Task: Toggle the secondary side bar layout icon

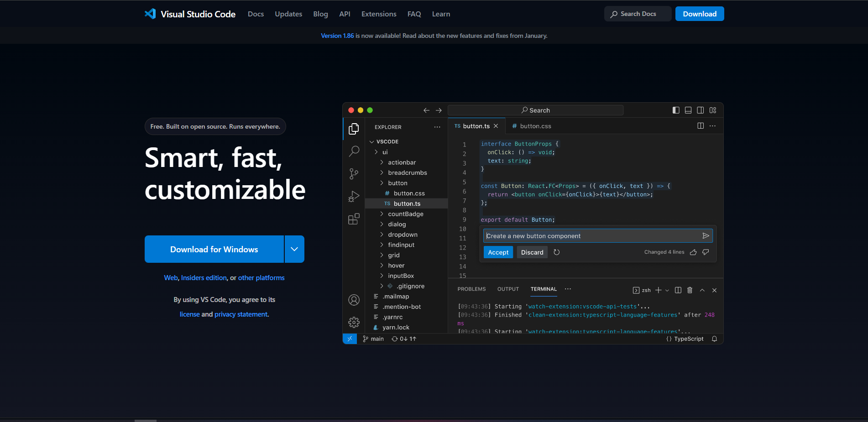Action: click(701, 110)
